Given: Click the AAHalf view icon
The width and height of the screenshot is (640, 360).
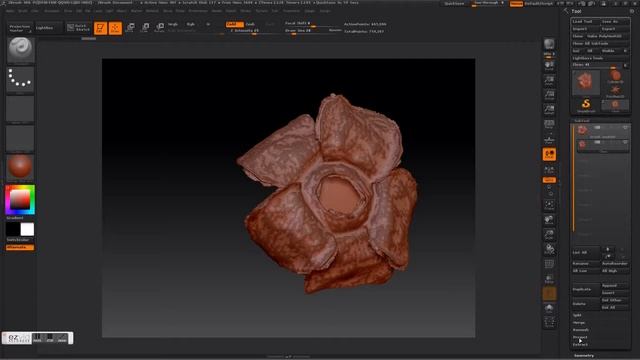Looking at the screenshot, I should pos(549,109).
